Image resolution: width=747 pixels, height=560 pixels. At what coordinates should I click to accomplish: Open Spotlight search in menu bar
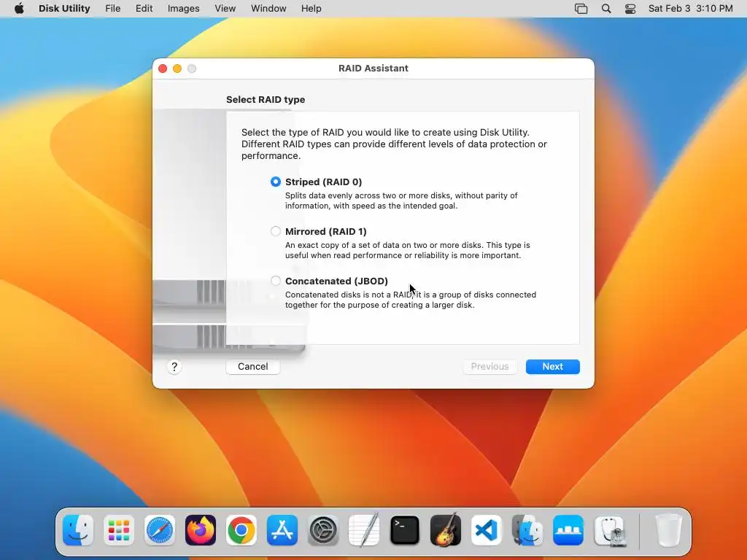click(606, 9)
